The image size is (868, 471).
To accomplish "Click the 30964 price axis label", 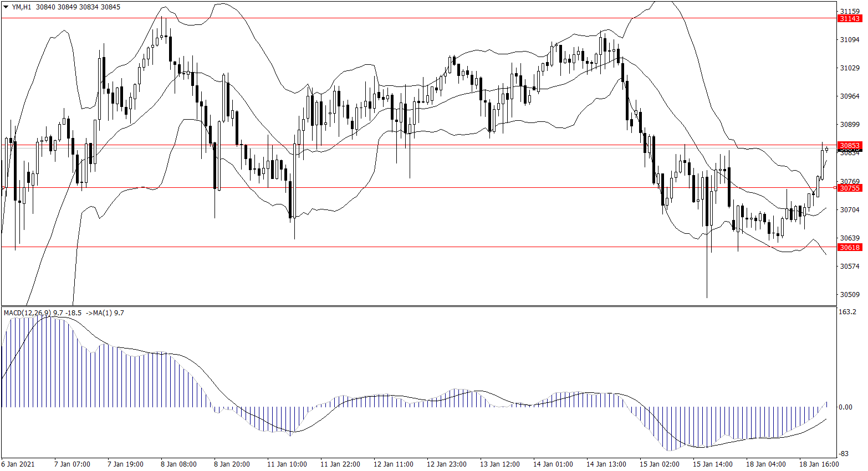I will 850,96.
